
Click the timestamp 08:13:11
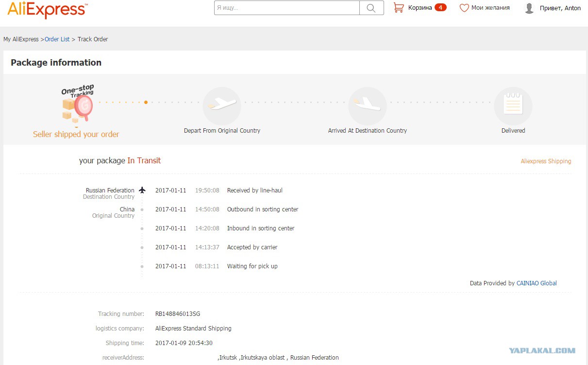point(207,266)
